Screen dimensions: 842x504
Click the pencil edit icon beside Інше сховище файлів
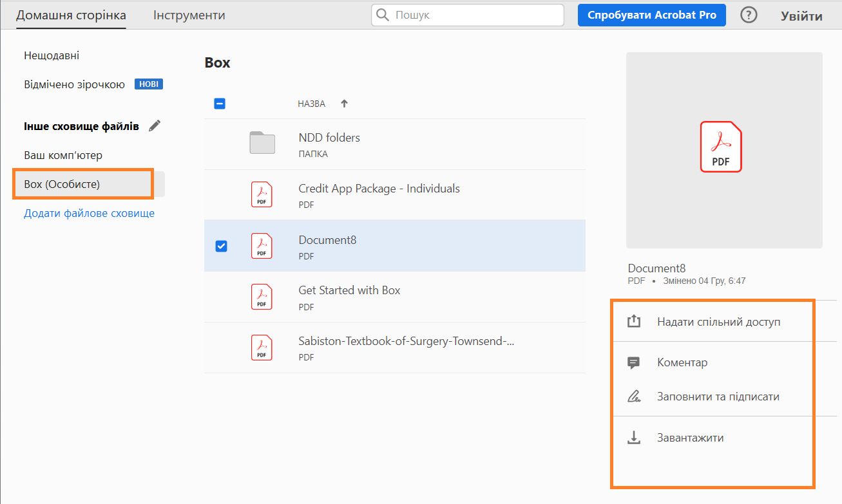pyautogui.click(x=155, y=126)
